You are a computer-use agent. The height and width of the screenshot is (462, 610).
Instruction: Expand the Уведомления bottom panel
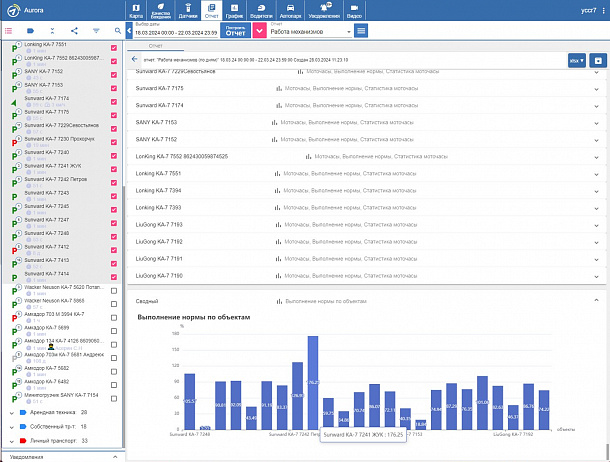point(115,457)
